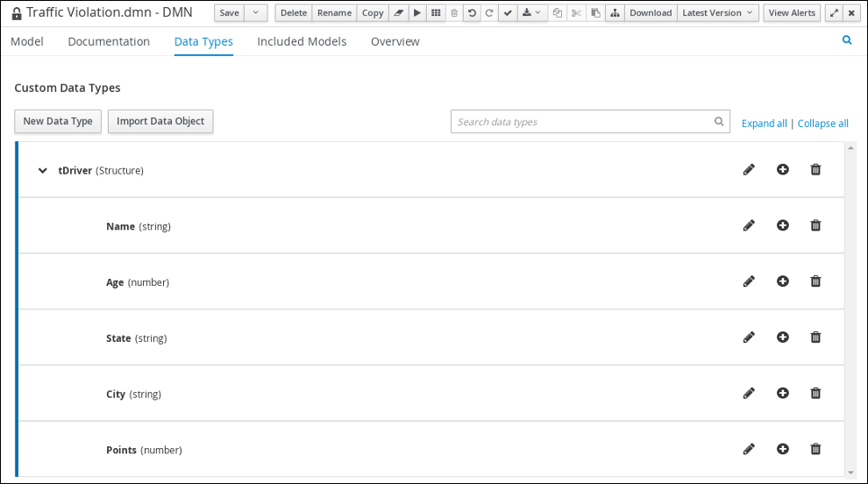The image size is (868, 484).
Task: Remove the Points field using trash icon
Action: coord(815,449)
